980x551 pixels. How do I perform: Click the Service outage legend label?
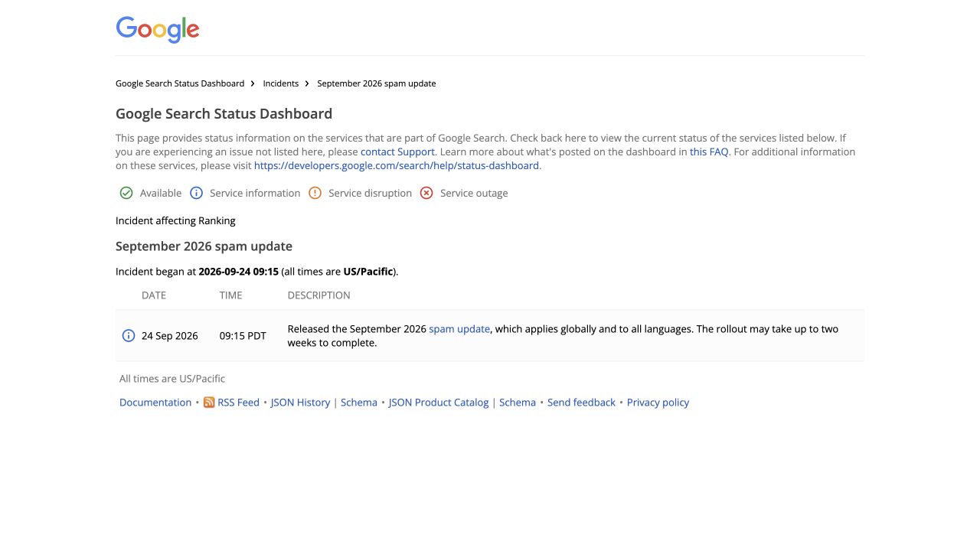point(474,193)
